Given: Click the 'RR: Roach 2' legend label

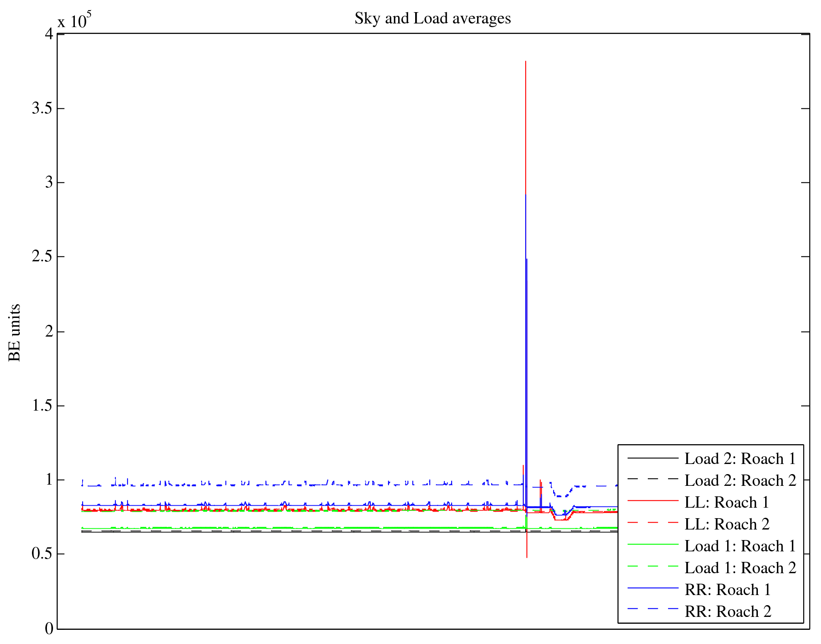Looking at the screenshot, I should point(728,612).
